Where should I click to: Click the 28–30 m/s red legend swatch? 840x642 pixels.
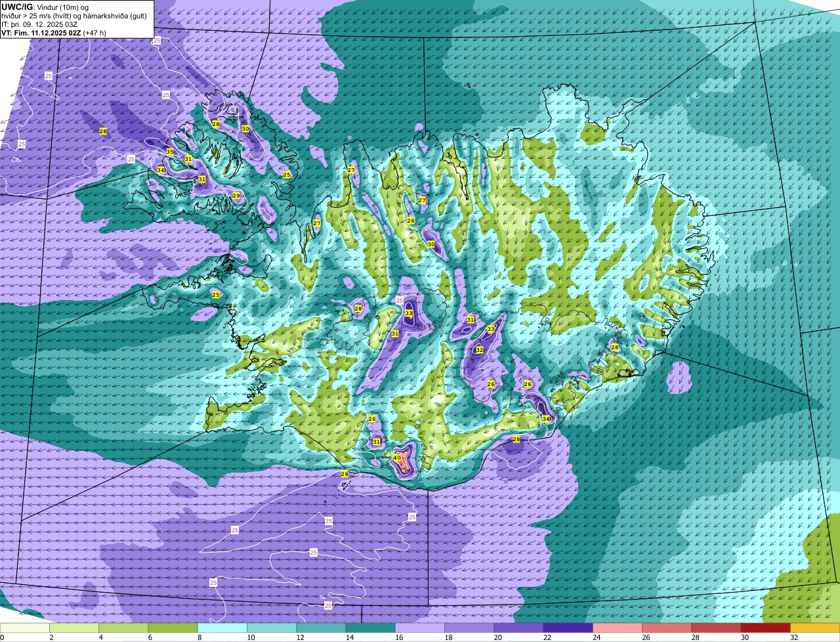[x=717, y=628]
